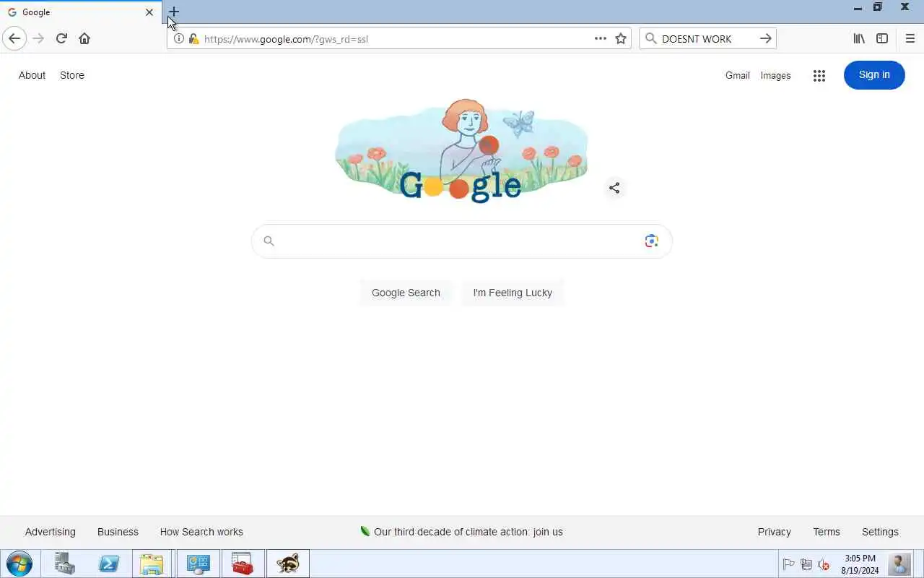Open the Terms footer link
The image size is (924, 578).
[x=827, y=532]
